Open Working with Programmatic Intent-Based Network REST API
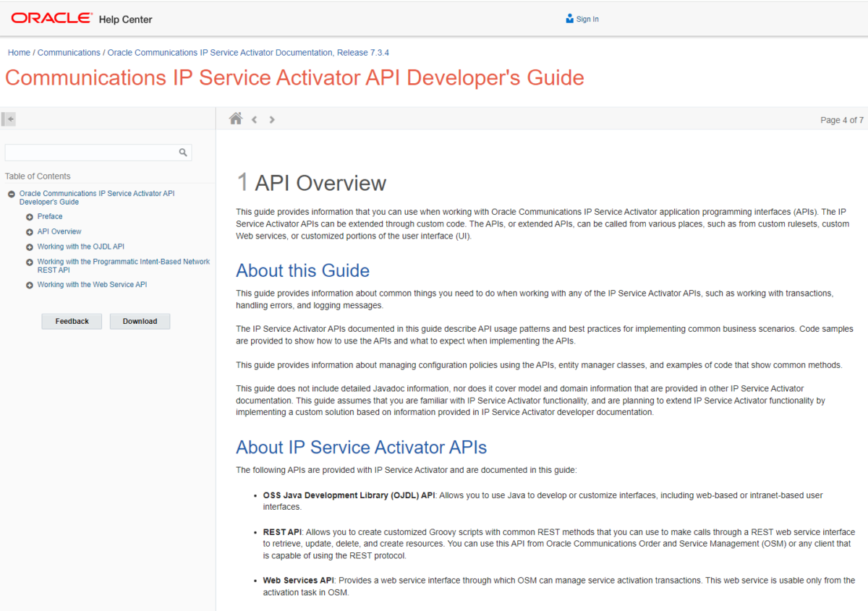 tap(124, 265)
